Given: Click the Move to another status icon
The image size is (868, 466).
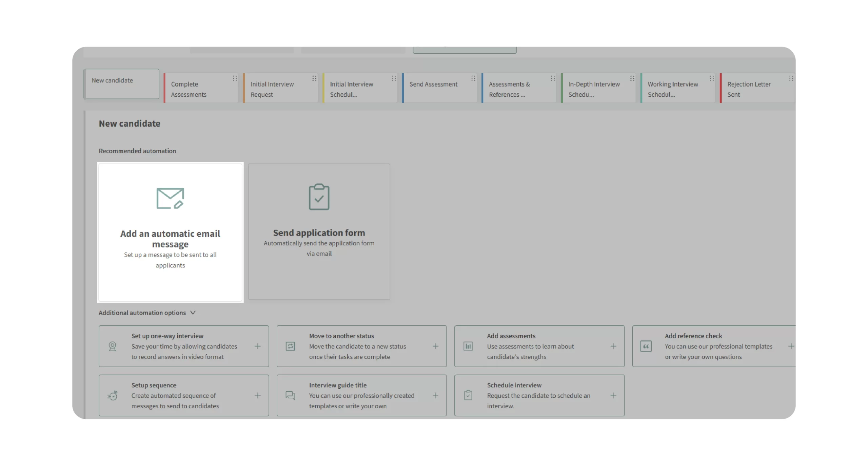Looking at the screenshot, I should point(290,346).
